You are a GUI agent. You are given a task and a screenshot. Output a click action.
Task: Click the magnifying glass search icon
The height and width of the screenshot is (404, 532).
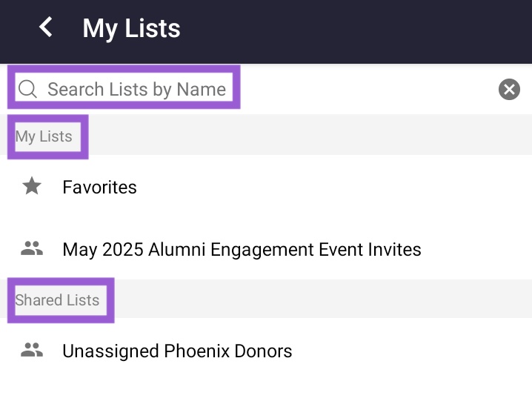point(27,89)
